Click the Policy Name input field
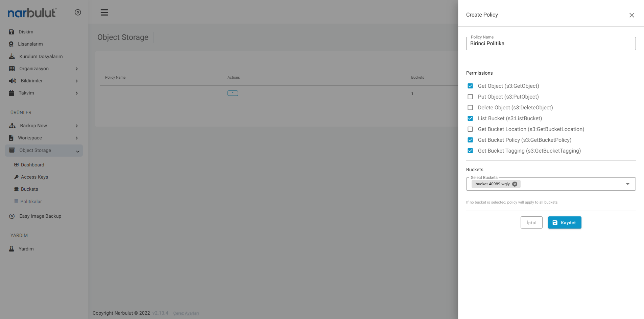Image resolution: width=644 pixels, height=319 pixels. [550, 44]
